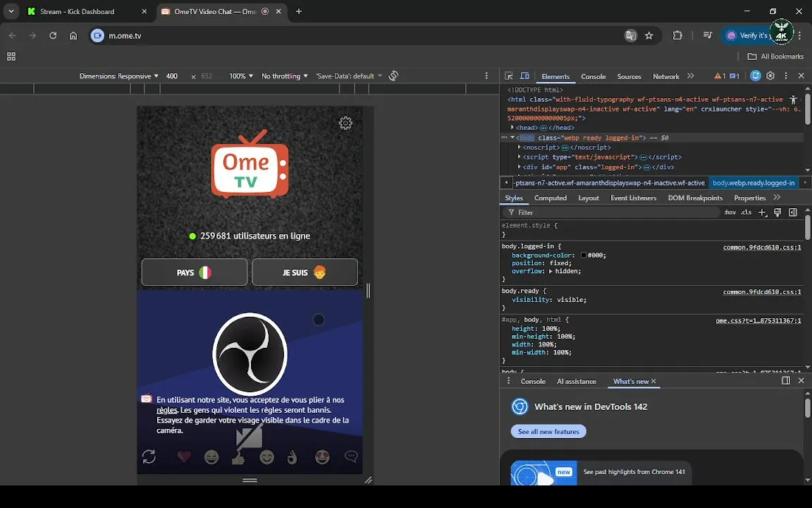Show more Styles sidebar tabs chevron
Viewport: 812px width, 508px height.
(x=777, y=198)
